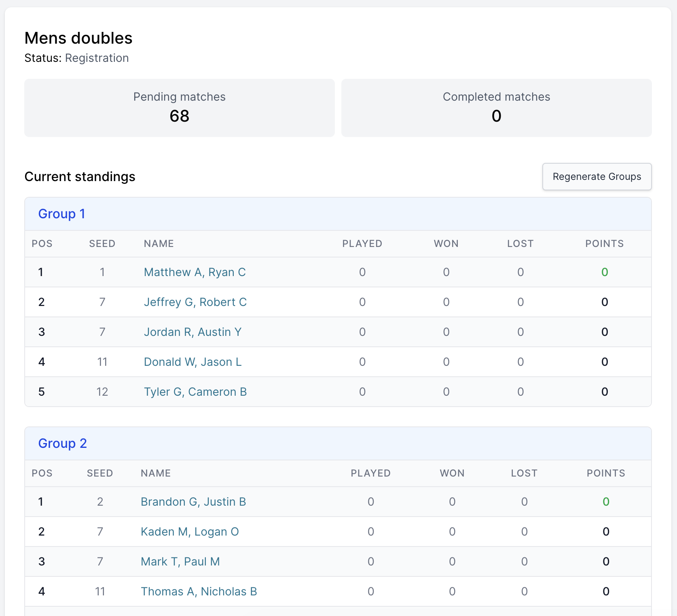Select the Pending matches card

tap(179, 108)
